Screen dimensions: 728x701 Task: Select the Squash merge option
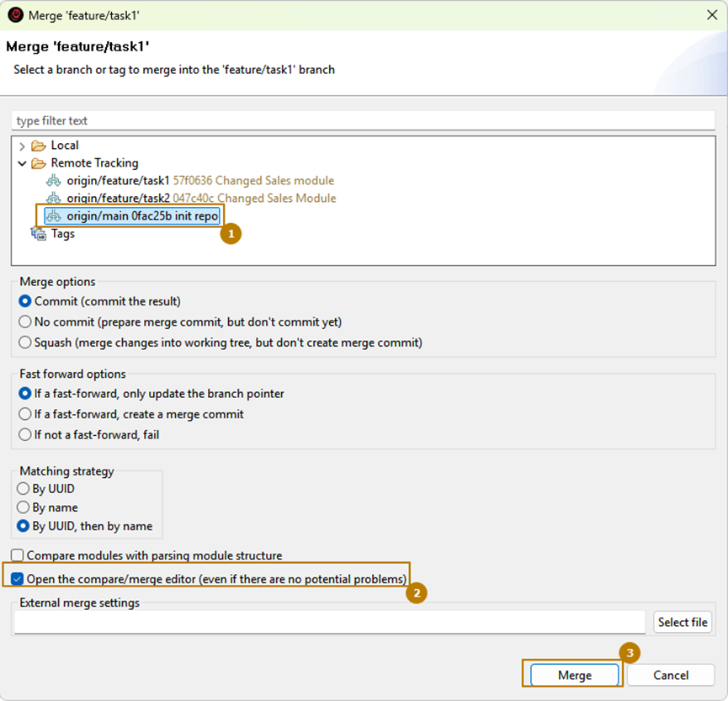(x=24, y=343)
